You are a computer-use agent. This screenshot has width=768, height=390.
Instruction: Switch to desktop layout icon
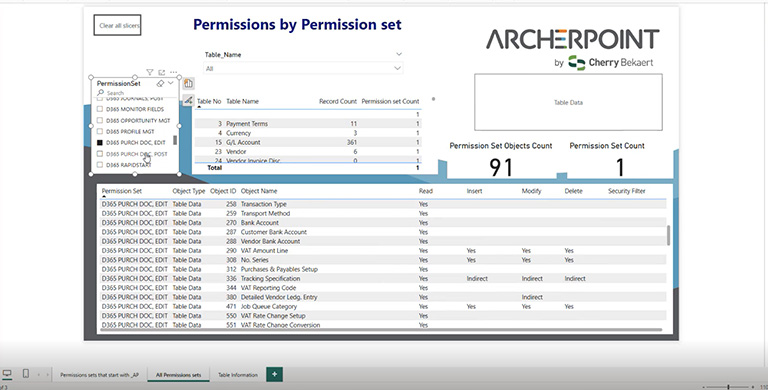[x=7, y=374]
